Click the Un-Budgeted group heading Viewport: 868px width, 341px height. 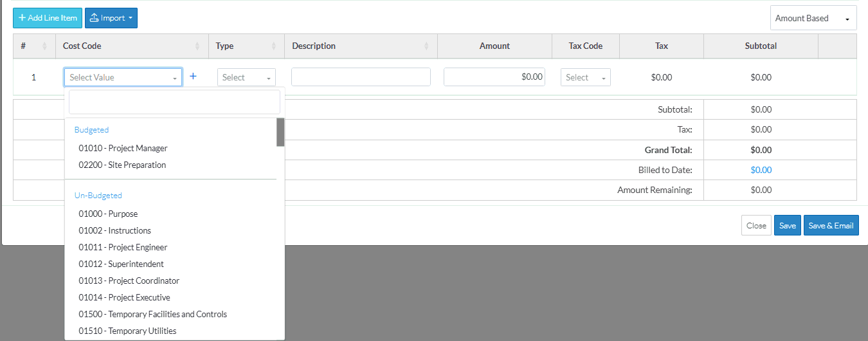pos(98,196)
